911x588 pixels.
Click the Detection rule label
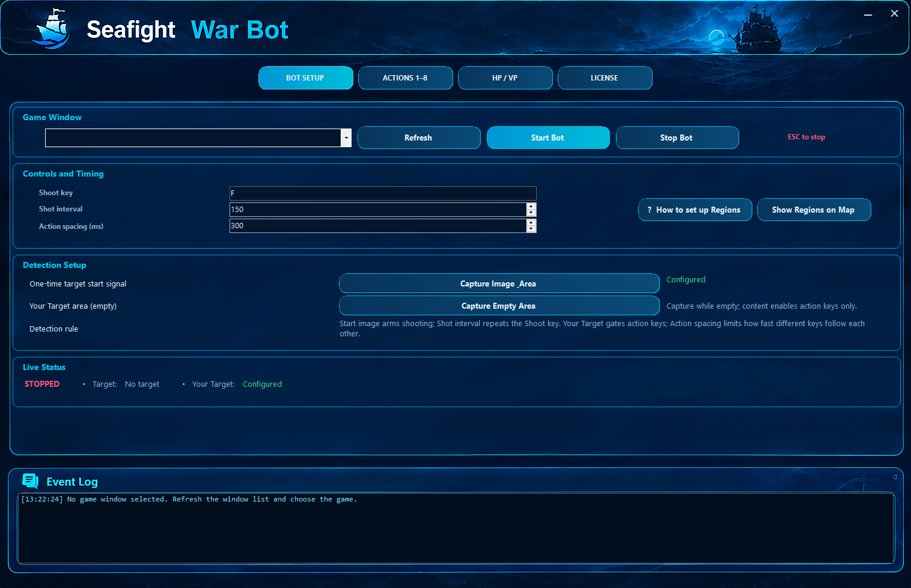(x=53, y=329)
